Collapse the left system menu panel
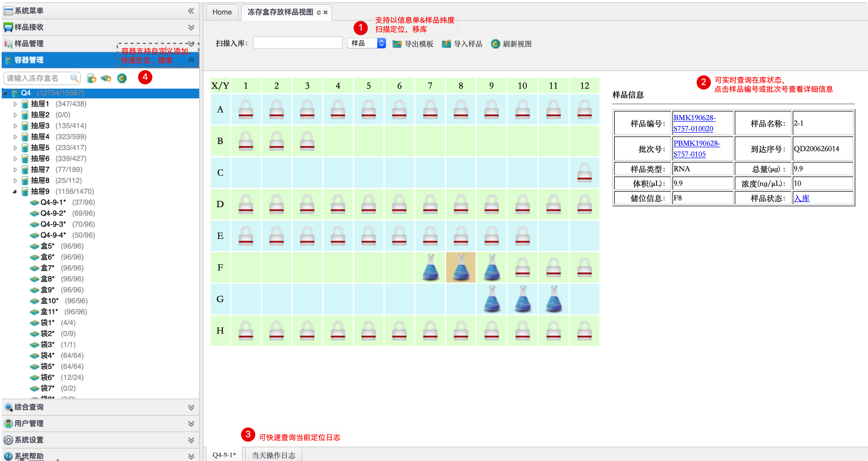The height and width of the screenshot is (461, 868). [191, 11]
